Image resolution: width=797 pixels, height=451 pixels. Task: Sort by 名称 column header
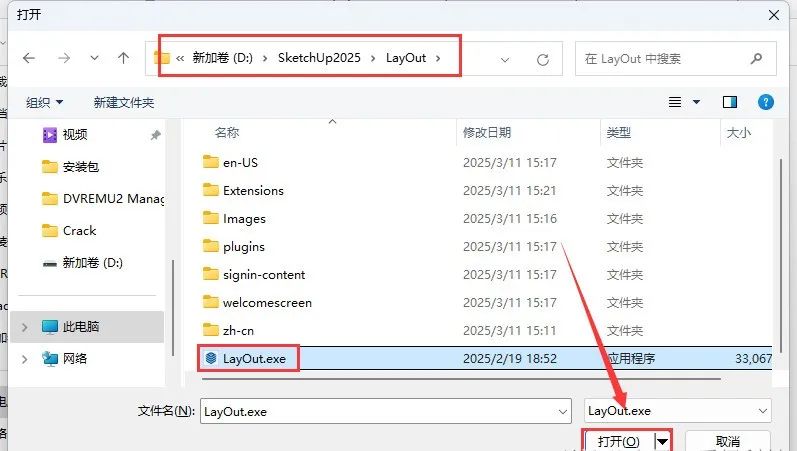click(227, 133)
